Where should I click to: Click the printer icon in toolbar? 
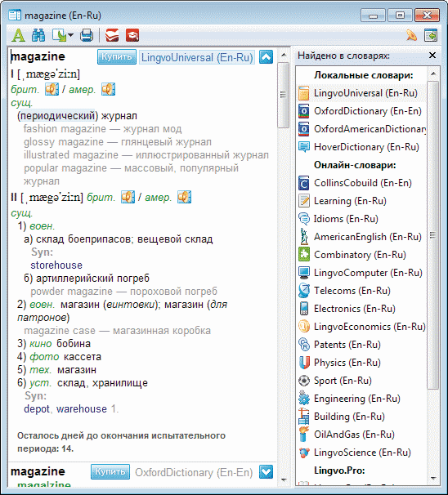87,35
